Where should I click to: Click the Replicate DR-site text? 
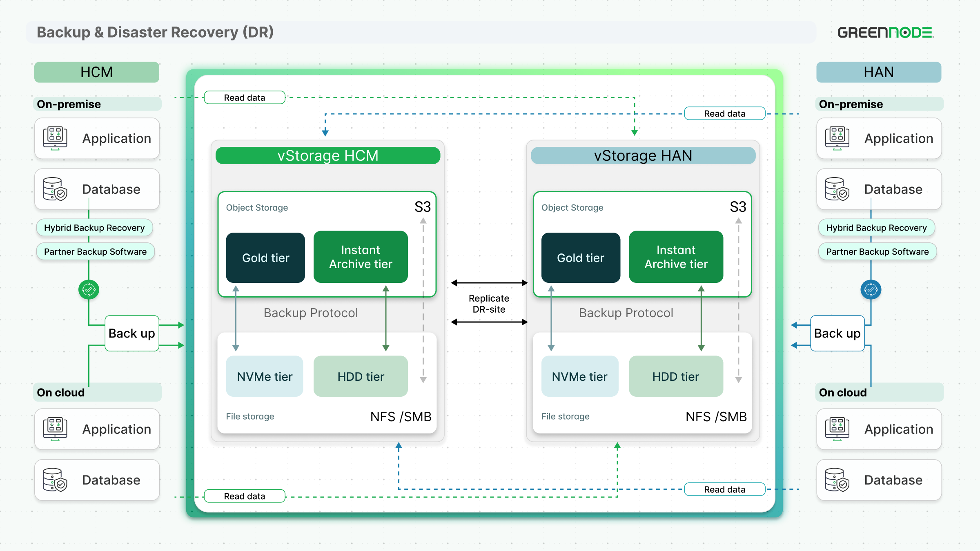pos(489,304)
